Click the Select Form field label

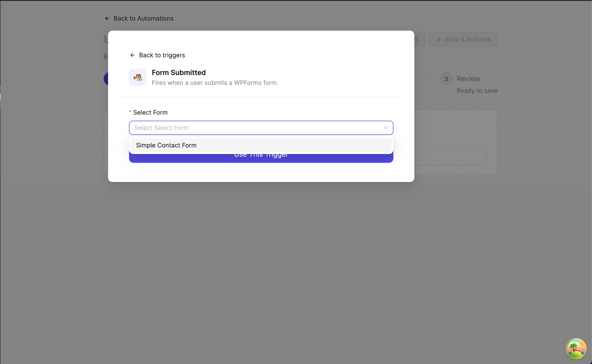coord(150,112)
